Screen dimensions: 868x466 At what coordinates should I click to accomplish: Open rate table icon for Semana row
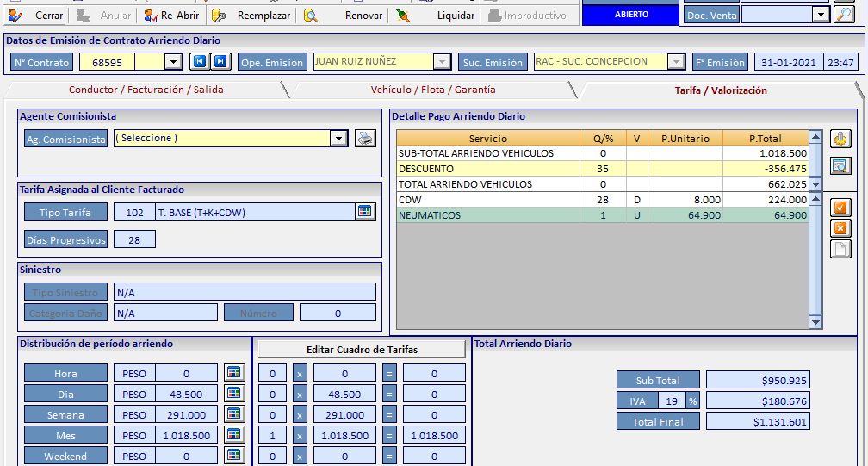pos(234,414)
